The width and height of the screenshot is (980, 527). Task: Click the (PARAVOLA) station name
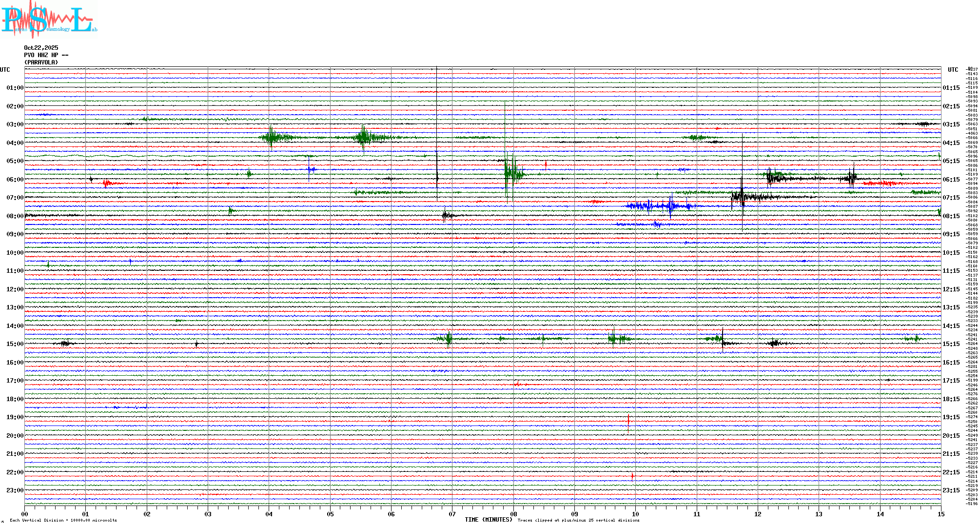click(41, 62)
